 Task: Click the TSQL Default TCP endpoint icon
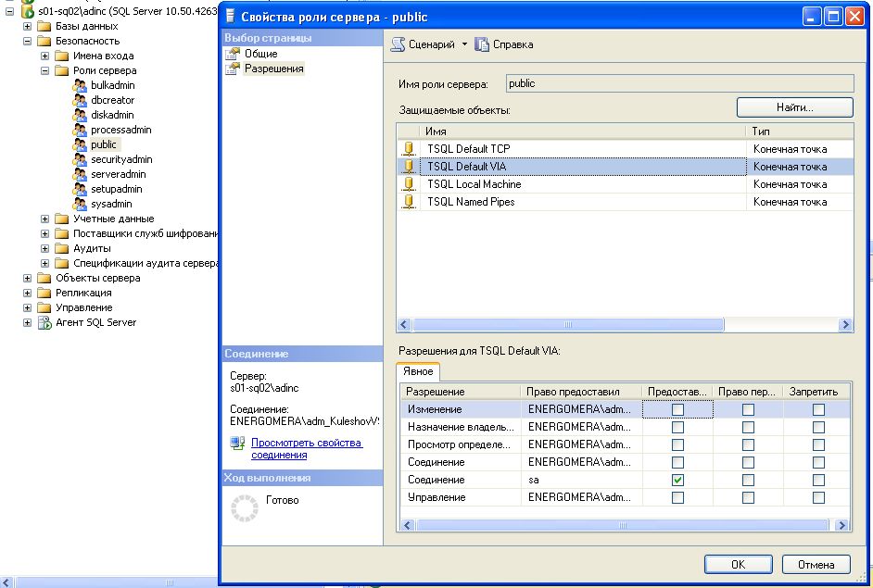tap(409, 149)
